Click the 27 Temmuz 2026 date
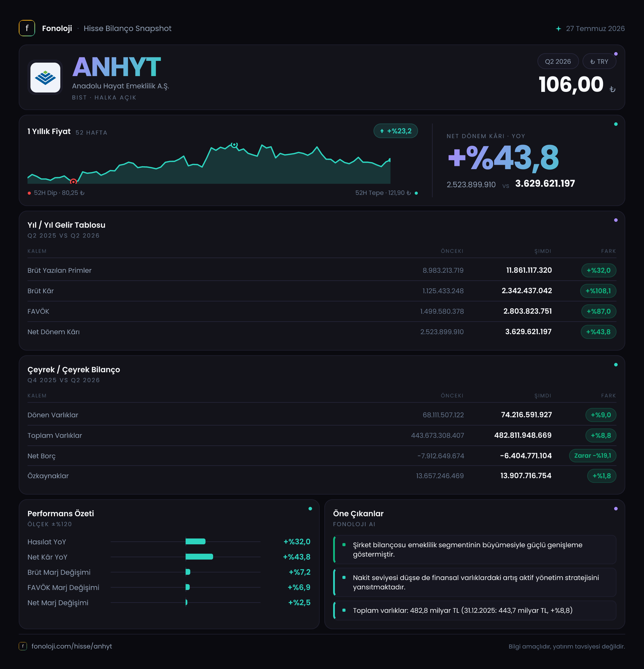 (x=595, y=29)
